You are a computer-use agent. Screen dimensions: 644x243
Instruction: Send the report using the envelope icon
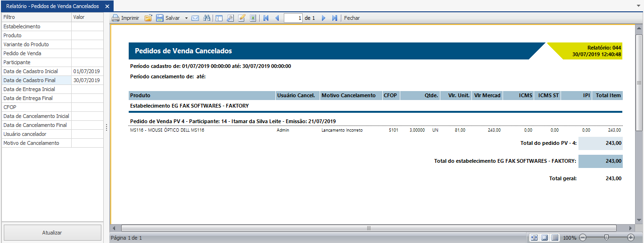click(x=195, y=18)
